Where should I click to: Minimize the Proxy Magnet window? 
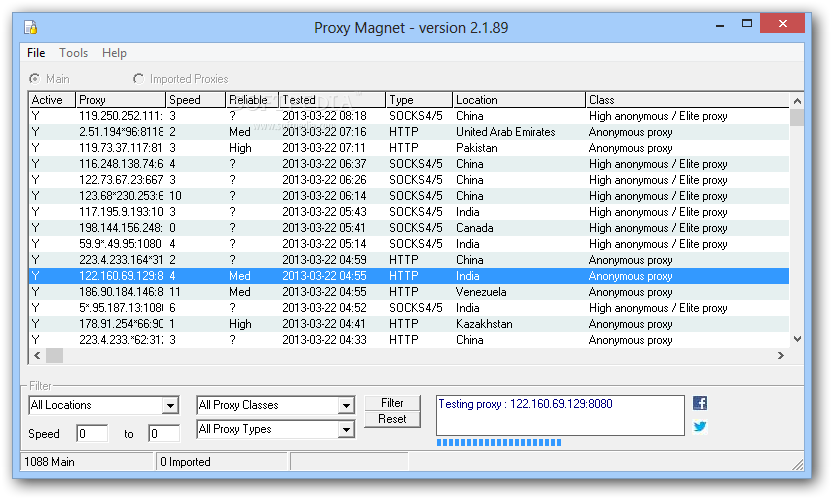[x=720, y=24]
